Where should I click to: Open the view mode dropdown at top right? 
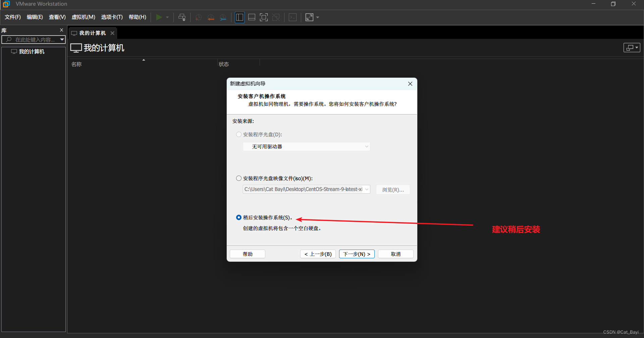[x=632, y=48]
